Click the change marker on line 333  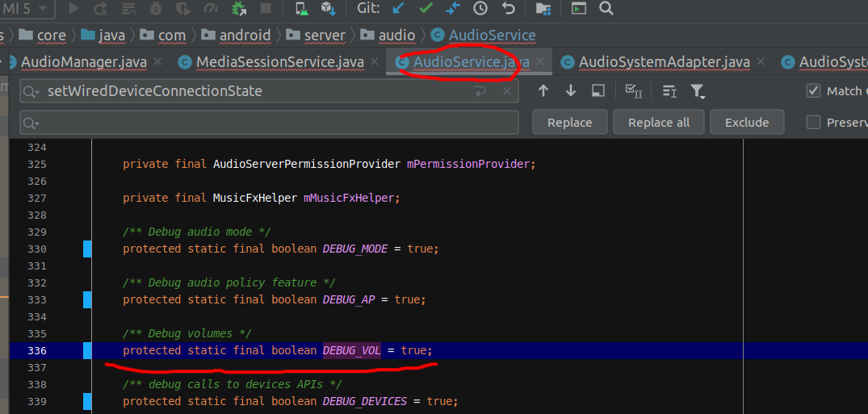coord(87,300)
